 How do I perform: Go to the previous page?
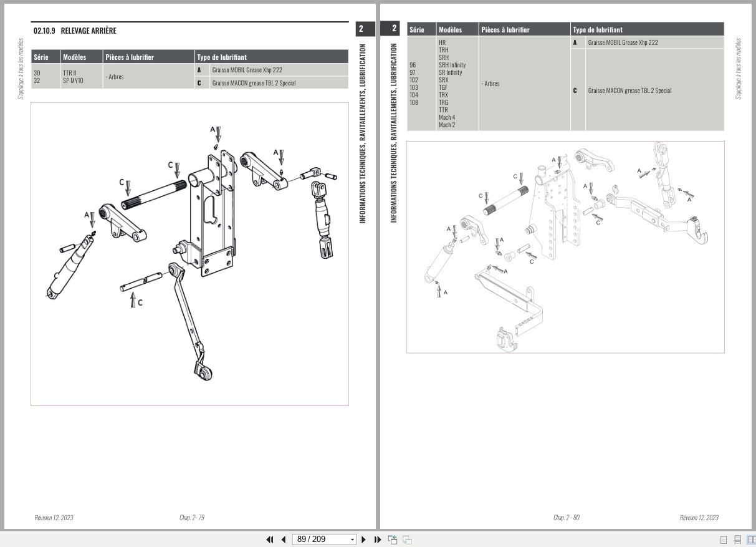pyautogui.click(x=284, y=540)
